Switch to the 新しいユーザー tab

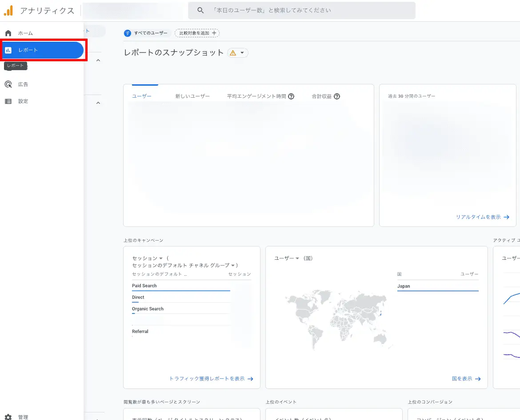point(193,95)
